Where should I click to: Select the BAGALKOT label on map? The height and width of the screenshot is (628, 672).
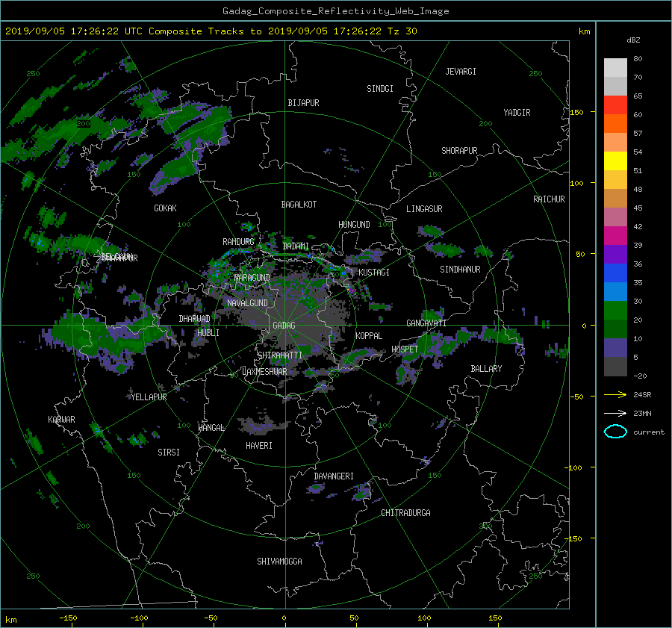[299, 205]
